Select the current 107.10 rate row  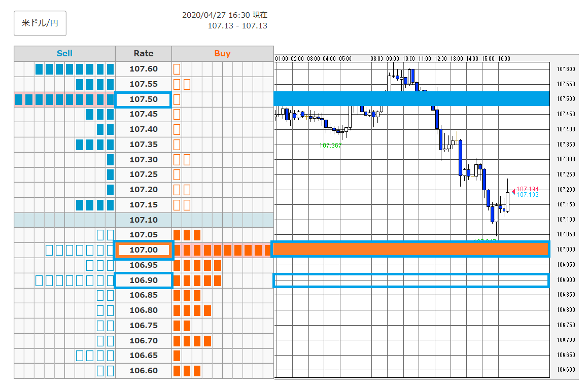click(x=144, y=220)
